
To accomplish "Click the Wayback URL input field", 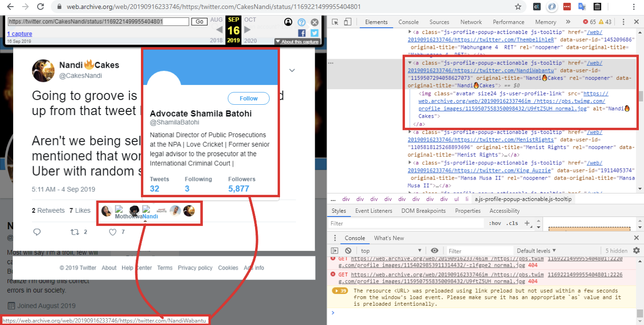I will tap(98, 22).
